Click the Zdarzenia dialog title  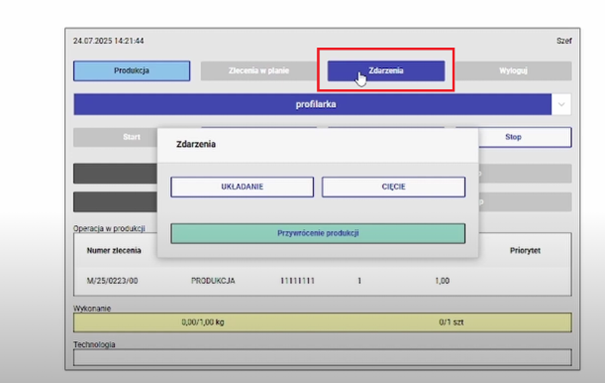pos(196,144)
